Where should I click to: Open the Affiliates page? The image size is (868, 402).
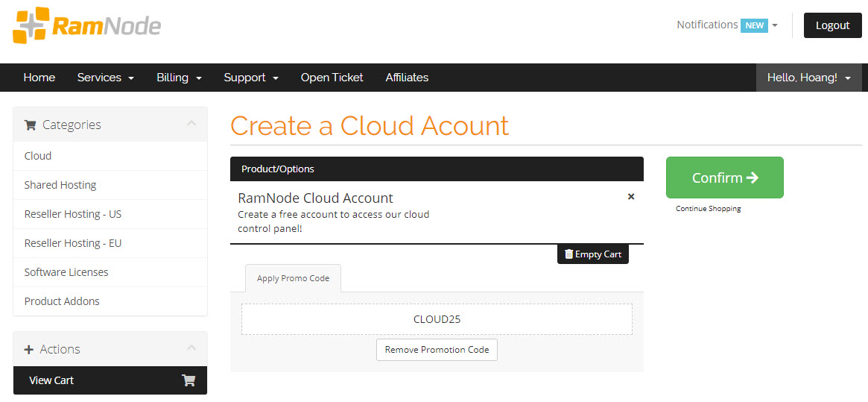click(x=407, y=78)
